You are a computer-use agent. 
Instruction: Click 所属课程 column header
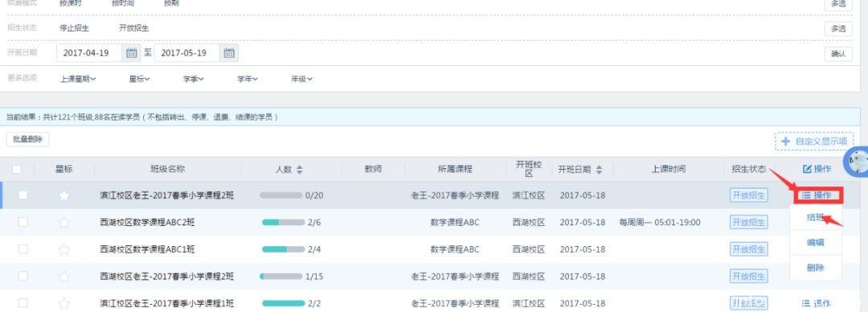point(455,169)
